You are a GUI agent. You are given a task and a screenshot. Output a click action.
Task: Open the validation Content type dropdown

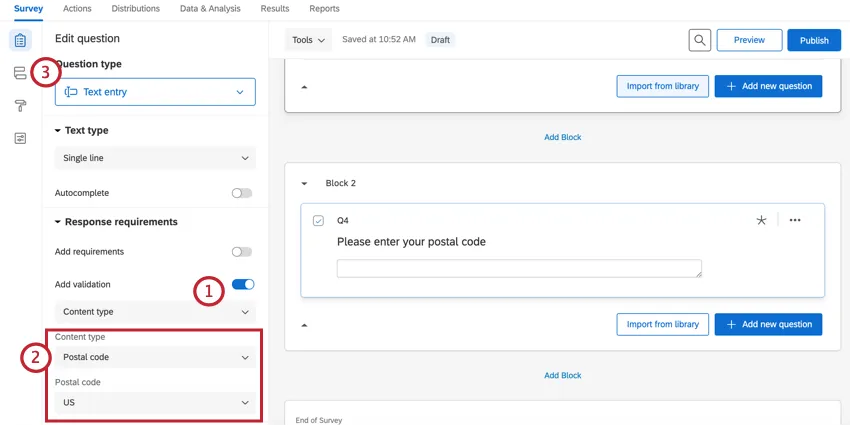[x=155, y=312]
